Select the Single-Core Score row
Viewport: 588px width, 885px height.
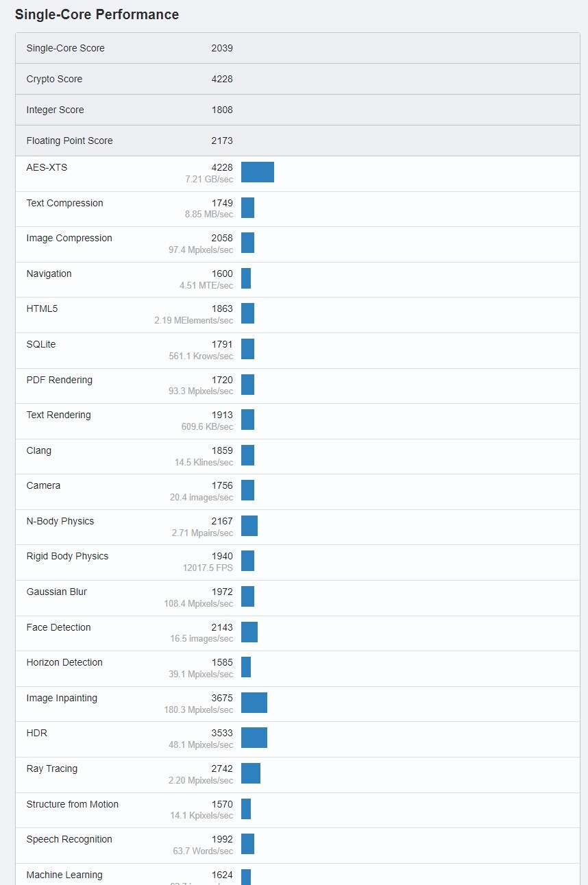coord(297,48)
